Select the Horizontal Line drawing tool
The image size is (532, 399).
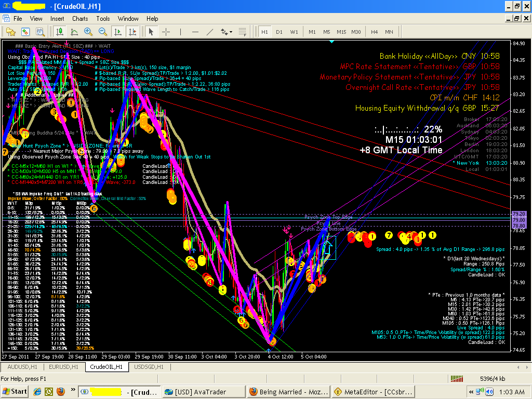click(x=195, y=32)
